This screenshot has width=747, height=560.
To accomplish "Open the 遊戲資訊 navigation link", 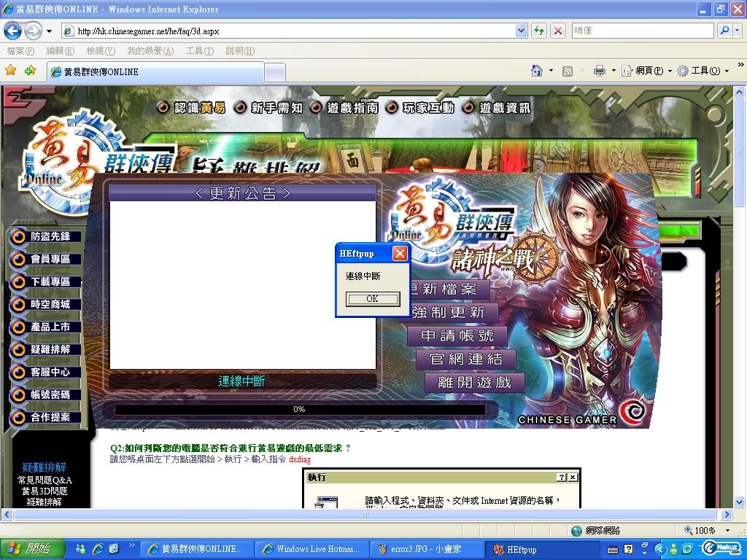I will click(496, 108).
